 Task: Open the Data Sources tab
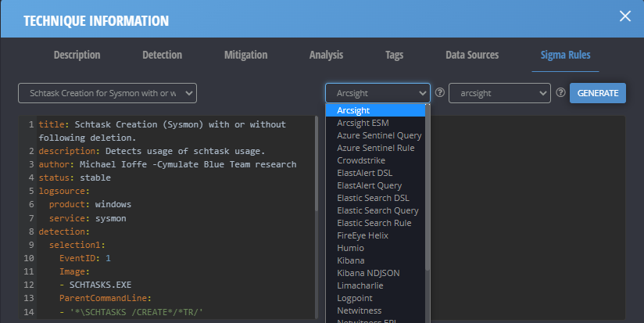(472, 55)
